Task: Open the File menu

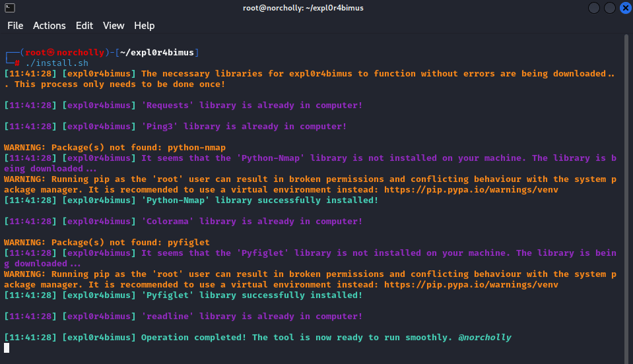Action: click(15, 26)
